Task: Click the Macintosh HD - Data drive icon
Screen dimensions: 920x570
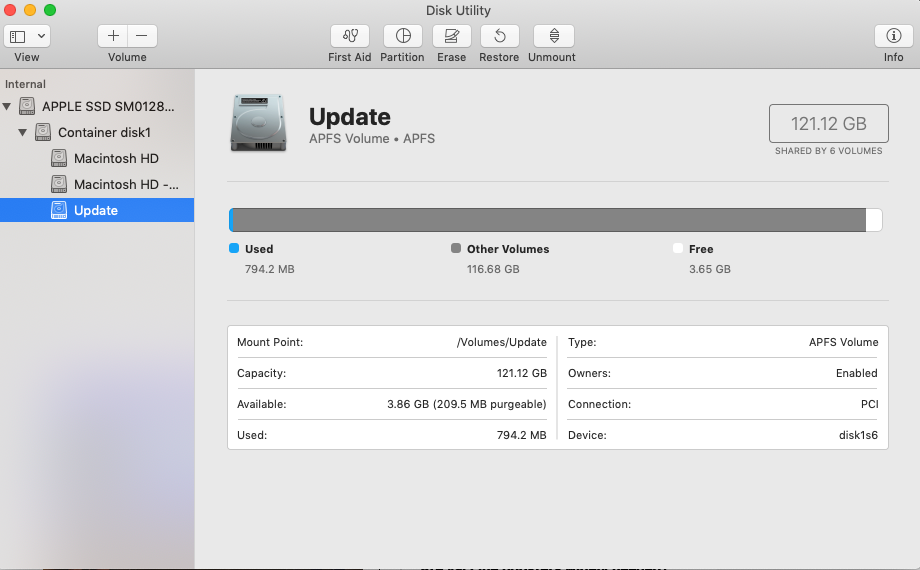Action: coord(59,184)
